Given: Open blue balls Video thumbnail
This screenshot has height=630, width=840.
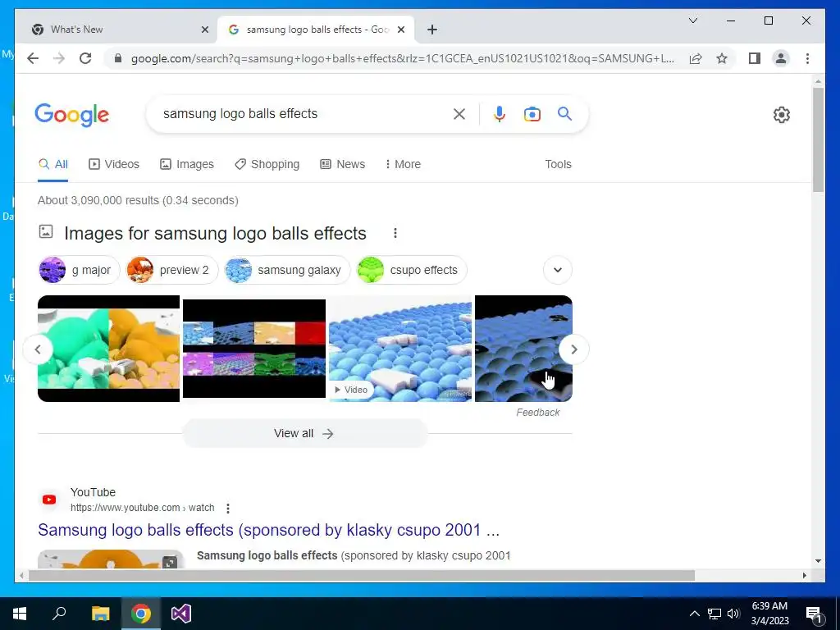Looking at the screenshot, I should (400, 350).
